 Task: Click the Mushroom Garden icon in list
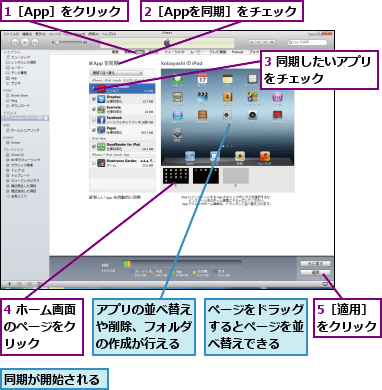[x=101, y=163]
